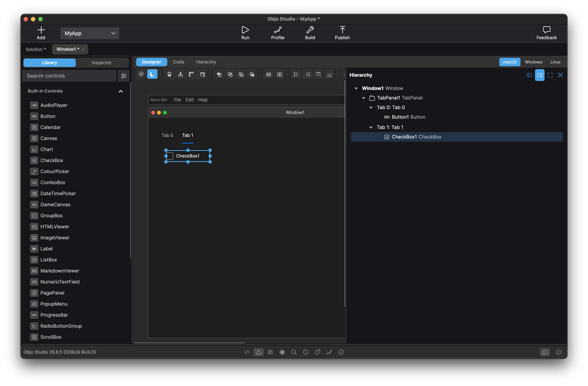The width and height of the screenshot is (588, 386).
Task: Click the chat bubble icon in status bar
Action: [x=559, y=352]
